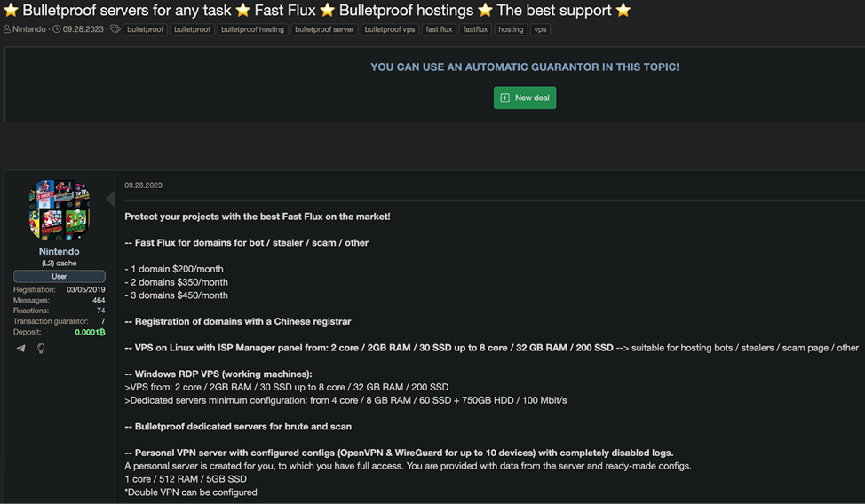Start a New deal with guarantor
The width and height of the screenshot is (865, 504).
point(525,98)
